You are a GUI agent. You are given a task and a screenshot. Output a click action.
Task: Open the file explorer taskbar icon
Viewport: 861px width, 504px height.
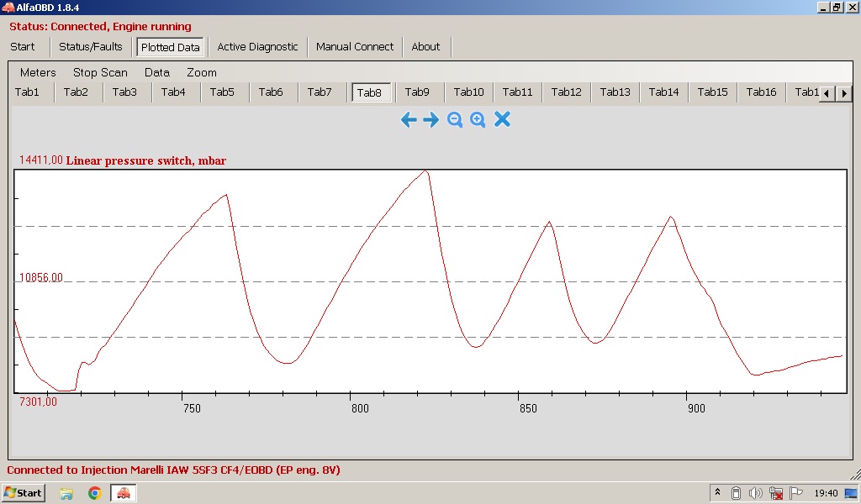66,493
